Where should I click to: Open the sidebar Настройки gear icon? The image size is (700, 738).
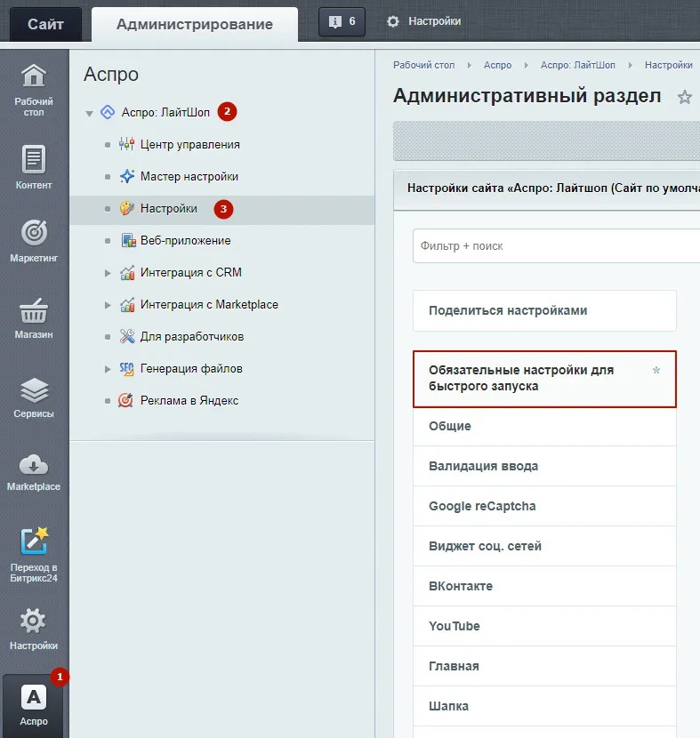tap(33, 621)
